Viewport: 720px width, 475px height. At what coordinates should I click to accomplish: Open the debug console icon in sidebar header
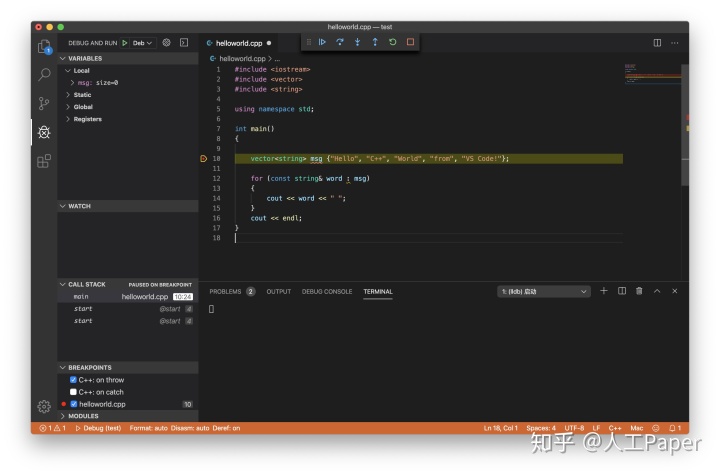(184, 43)
